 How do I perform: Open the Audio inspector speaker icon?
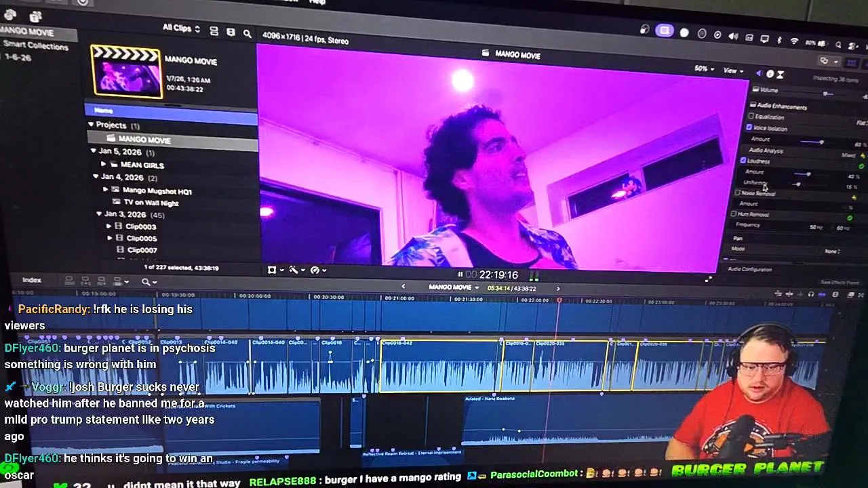[759, 73]
